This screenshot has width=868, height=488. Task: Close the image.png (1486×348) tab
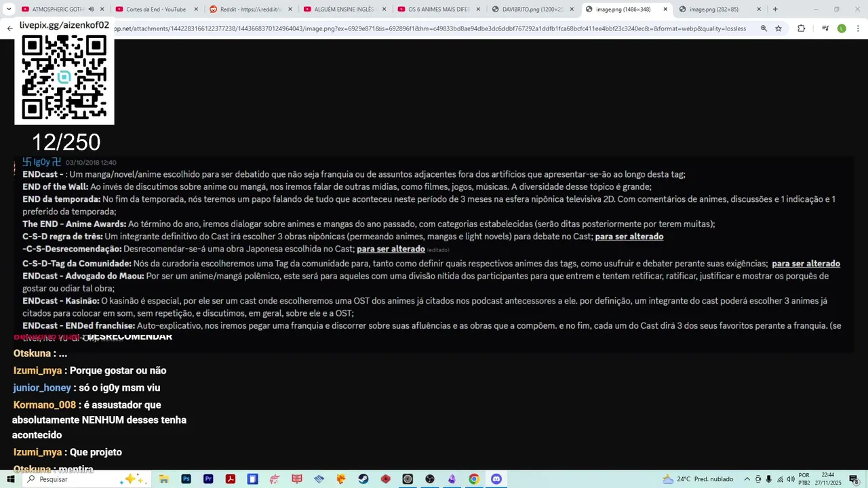click(x=665, y=9)
